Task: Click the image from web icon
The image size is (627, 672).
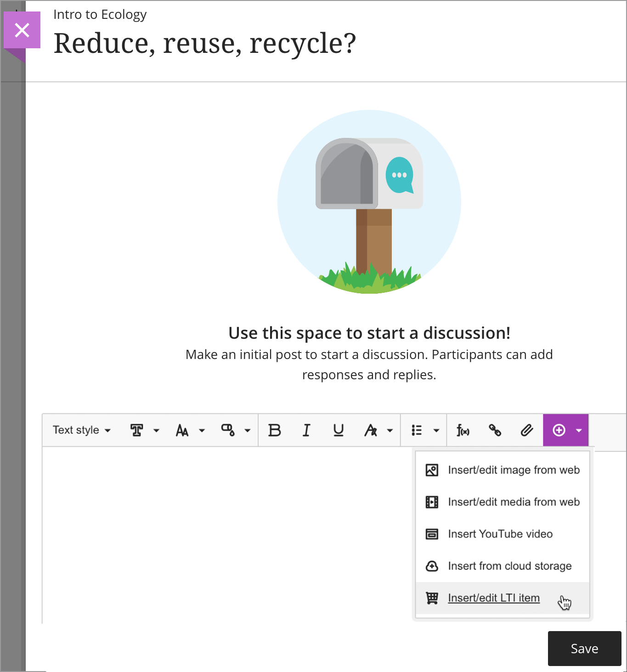Action: (432, 470)
